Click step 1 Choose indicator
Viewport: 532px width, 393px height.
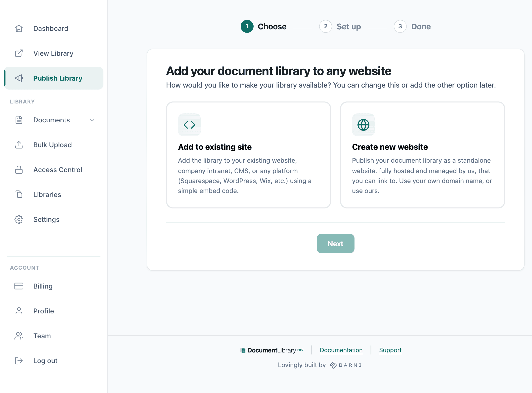[x=247, y=26]
